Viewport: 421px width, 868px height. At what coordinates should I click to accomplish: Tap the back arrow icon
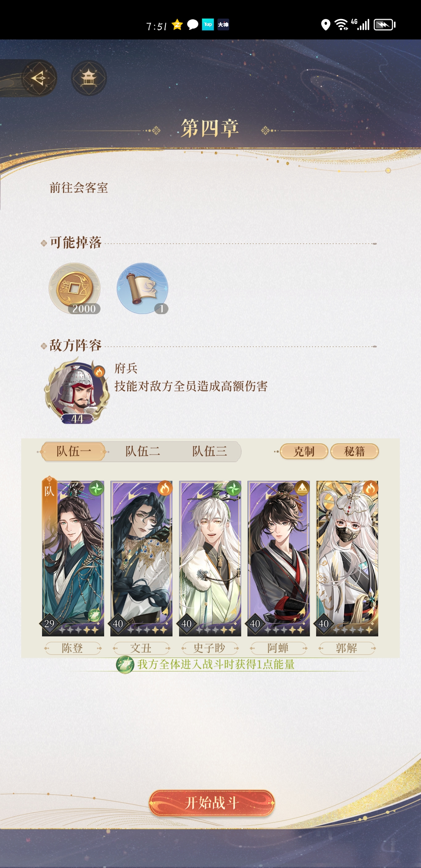click(x=39, y=78)
